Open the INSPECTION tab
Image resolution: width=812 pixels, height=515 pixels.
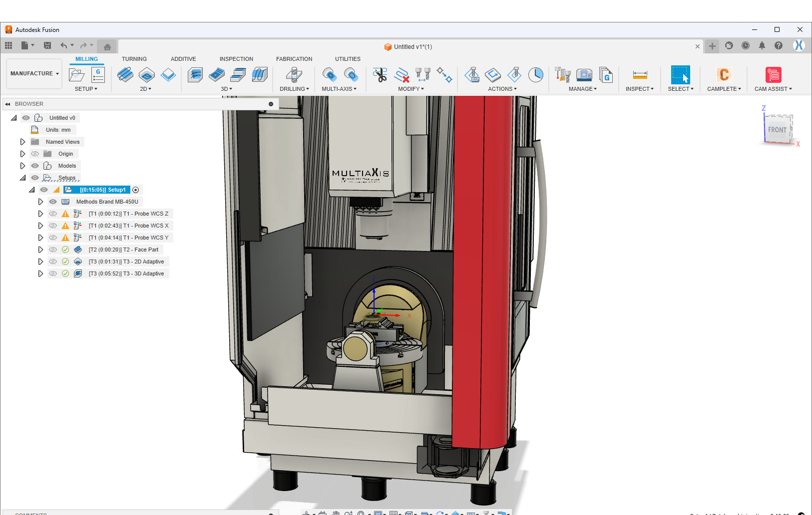click(x=236, y=59)
